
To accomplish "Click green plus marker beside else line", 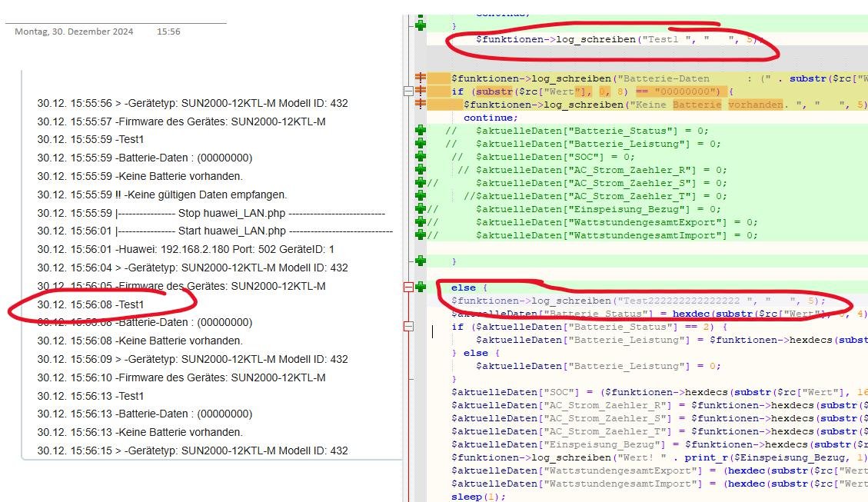I will click(421, 288).
